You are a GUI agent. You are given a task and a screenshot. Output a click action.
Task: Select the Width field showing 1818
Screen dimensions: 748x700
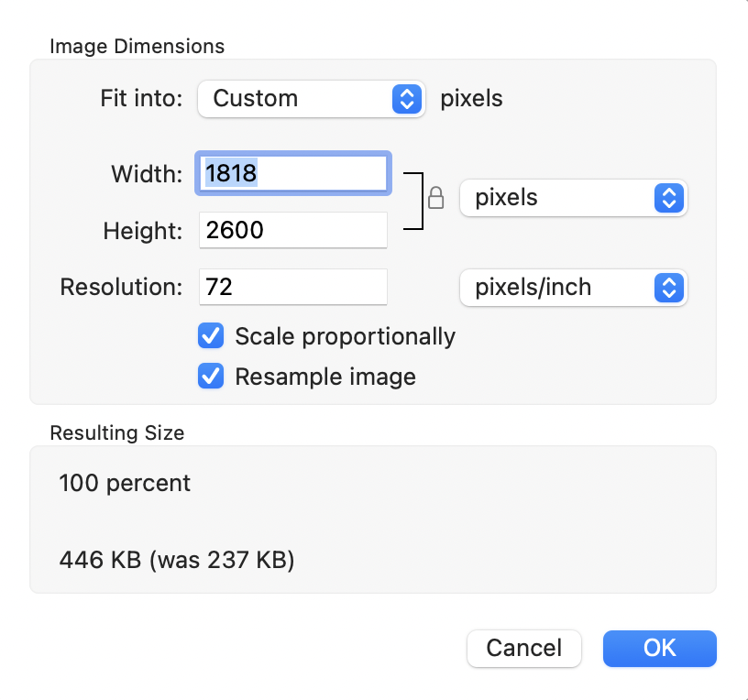pyautogui.click(x=293, y=173)
